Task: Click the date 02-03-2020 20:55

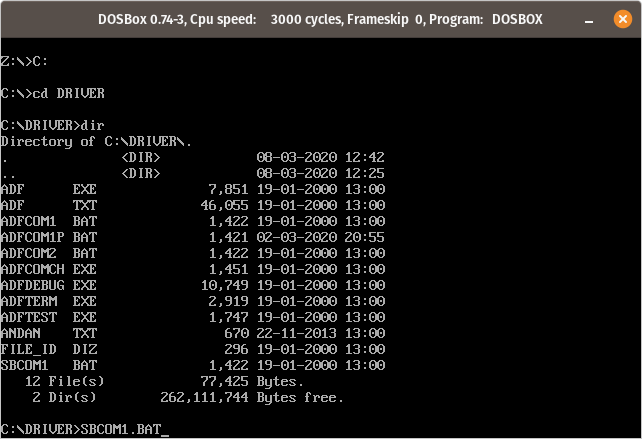Action: pos(321,238)
